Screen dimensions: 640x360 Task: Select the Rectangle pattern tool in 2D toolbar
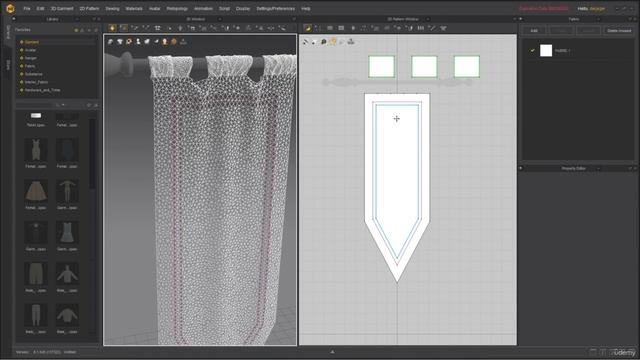(330, 28)
